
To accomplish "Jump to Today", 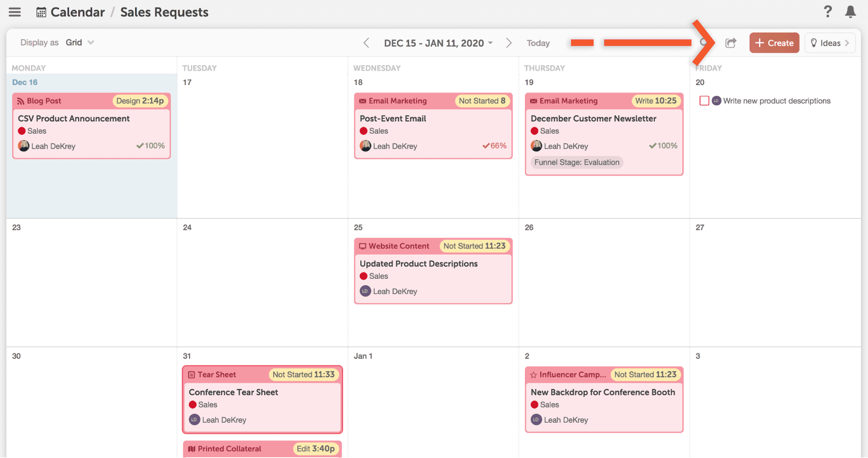I will pyautogui.click(x=538, y=43).
